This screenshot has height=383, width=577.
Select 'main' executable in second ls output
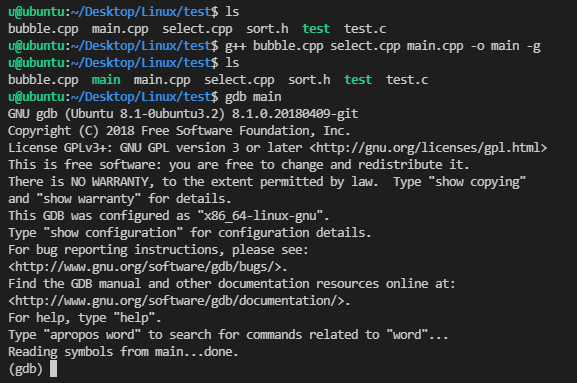click(x=106, y=80)
